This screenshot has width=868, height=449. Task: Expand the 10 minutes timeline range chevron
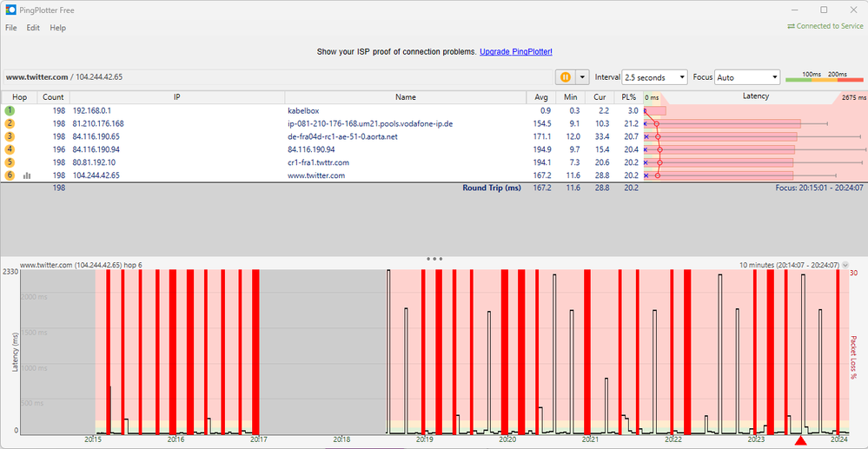click(845, 264)
